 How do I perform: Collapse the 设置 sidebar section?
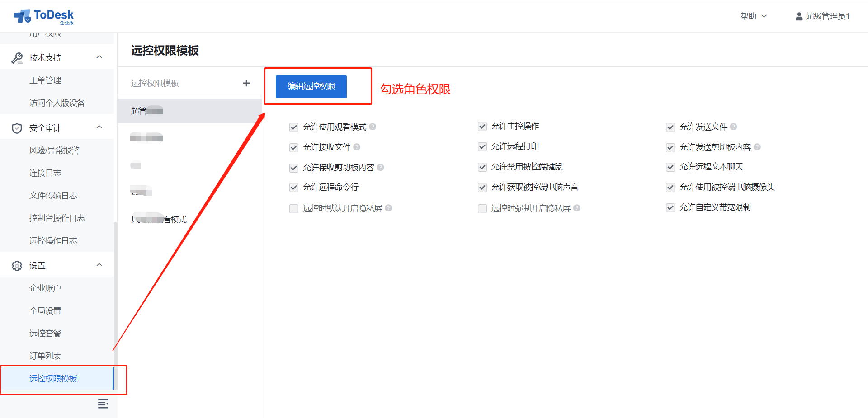tap(99, 265)
